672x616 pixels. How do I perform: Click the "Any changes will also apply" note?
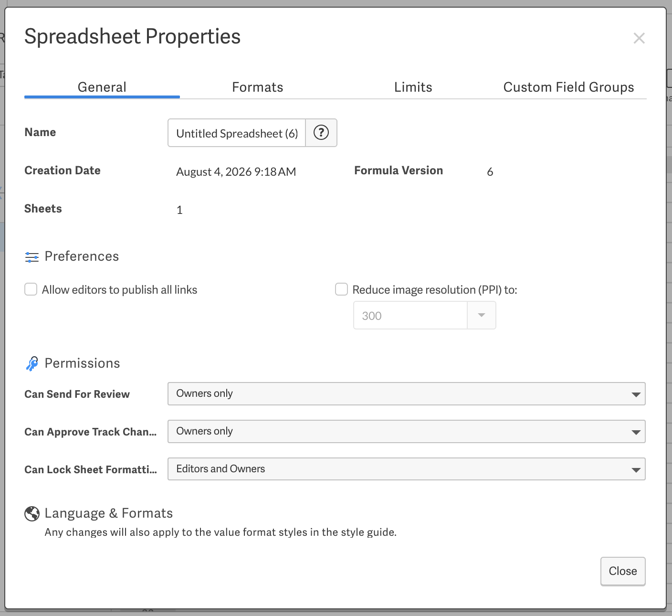tap(220, 532)
